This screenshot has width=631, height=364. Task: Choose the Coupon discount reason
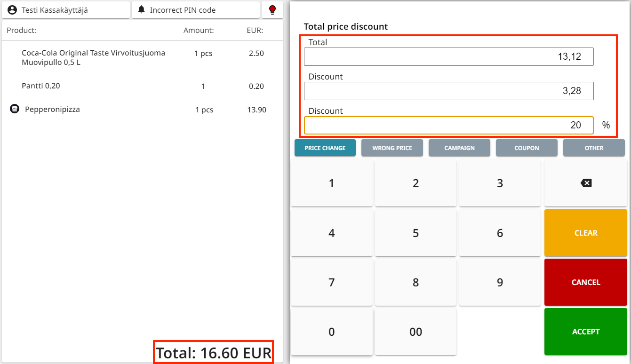pos(527,148)
